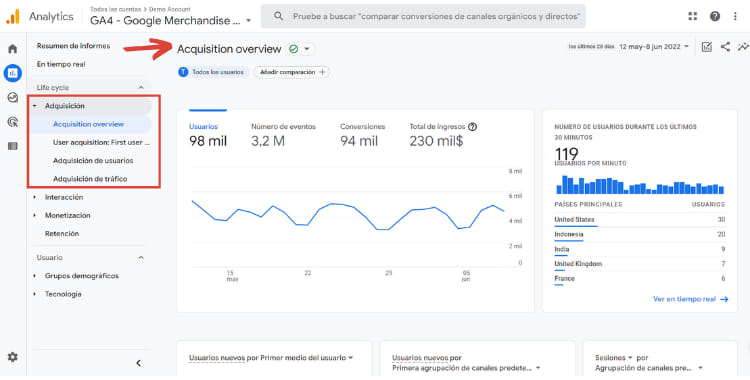Viewport: 750px width, 380px height.
Task: Open the property selector dropdown arrow
Action: [x=248, y=21]
